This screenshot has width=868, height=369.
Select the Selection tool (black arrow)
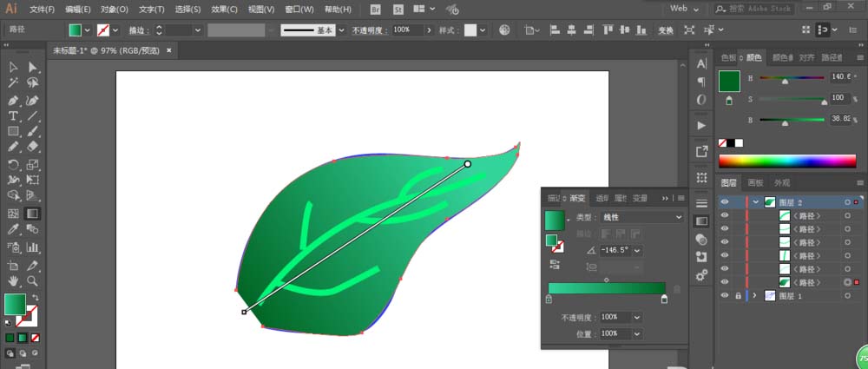click(x=14, y=68)
